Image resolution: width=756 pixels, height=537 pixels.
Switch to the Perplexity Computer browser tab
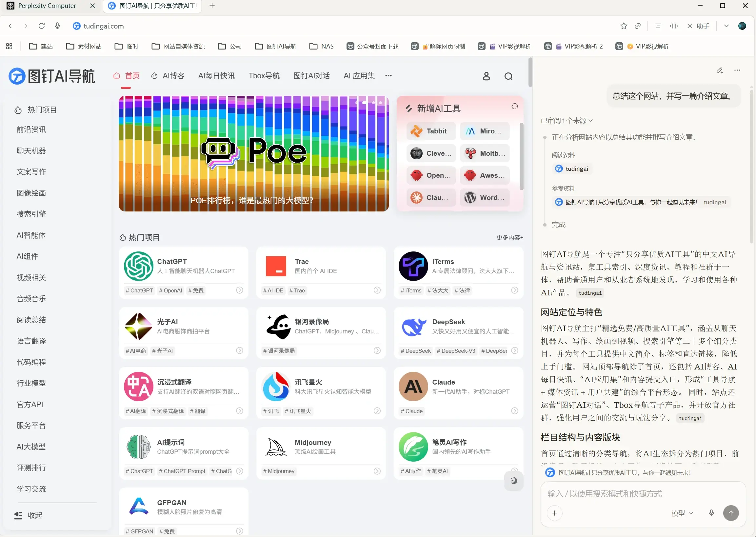click(x=47, y=6)
